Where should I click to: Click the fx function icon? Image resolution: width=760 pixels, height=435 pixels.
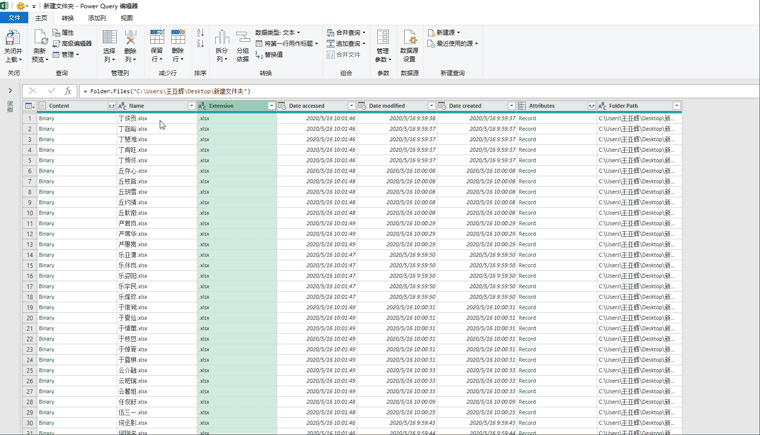[x=68, y=91]
